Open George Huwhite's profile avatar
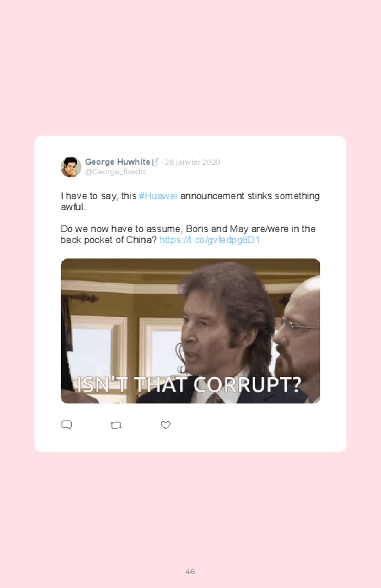The image size is (381, 588). pyautogui.click(x=71, y=167)
